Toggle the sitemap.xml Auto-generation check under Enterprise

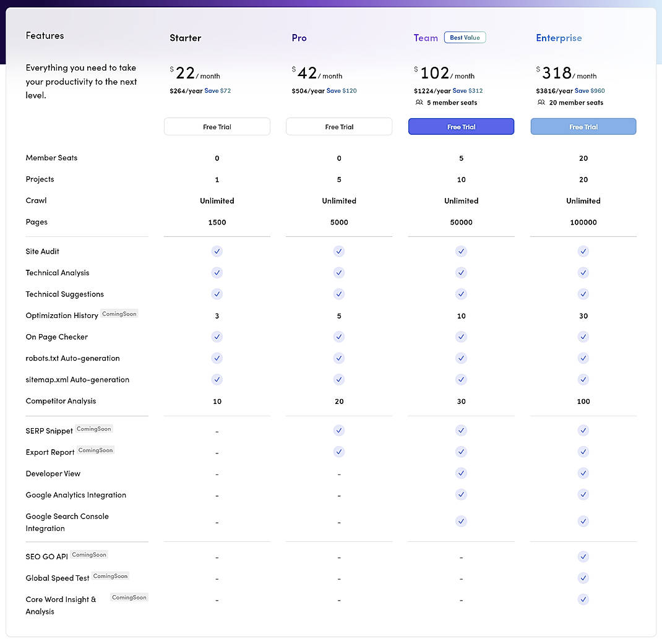pyautogui.click(x=583, y=379)
